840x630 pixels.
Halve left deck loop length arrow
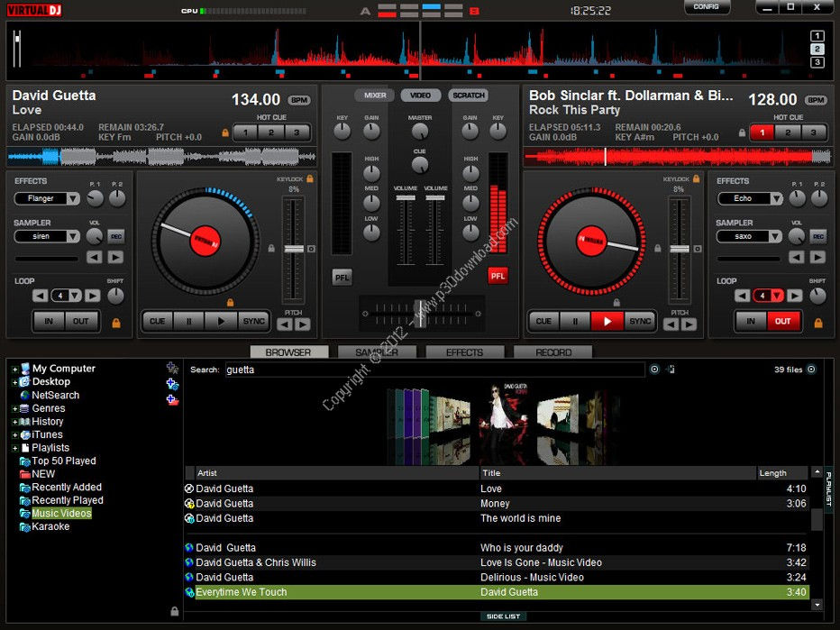41,296
